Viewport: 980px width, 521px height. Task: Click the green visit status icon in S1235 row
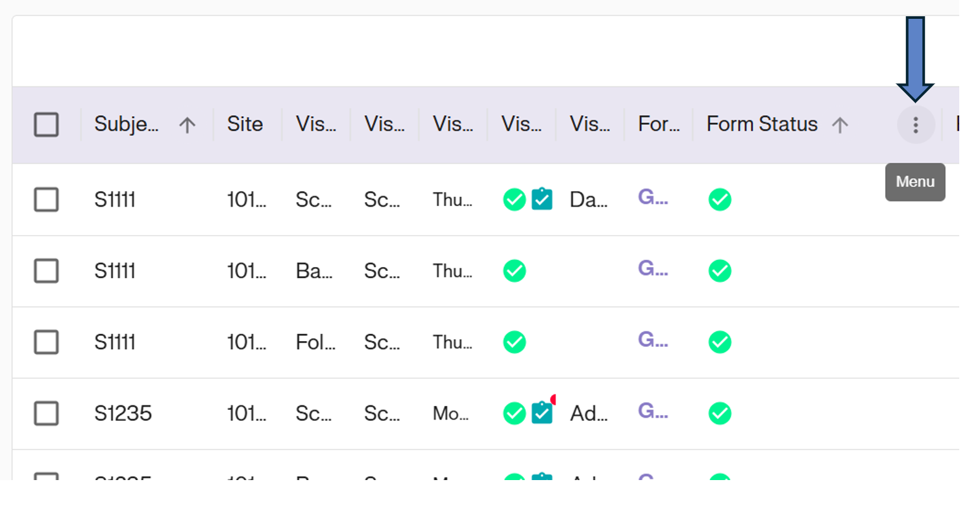tap(514, 413)
